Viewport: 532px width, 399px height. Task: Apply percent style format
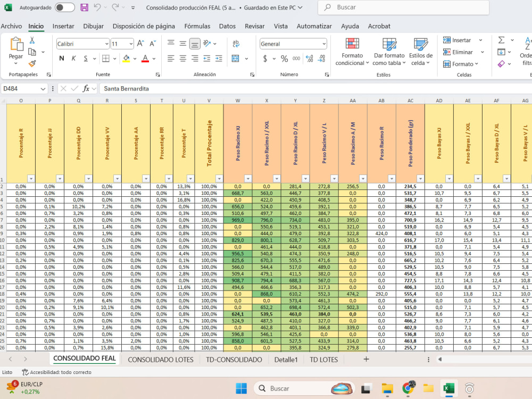(x=284, y=59)
